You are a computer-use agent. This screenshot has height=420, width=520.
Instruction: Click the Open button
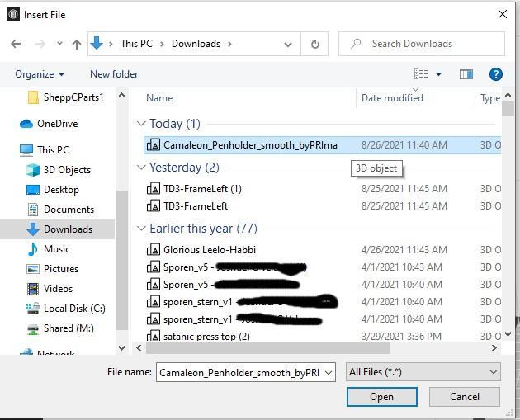pyautogui.click(x=381, y=397)
